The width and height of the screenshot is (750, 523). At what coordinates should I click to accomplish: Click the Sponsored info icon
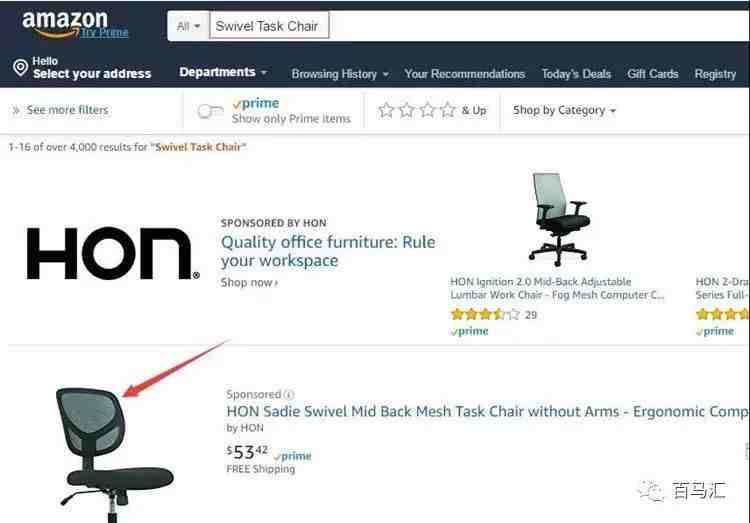pyautogui.click(x=288, y=395)
